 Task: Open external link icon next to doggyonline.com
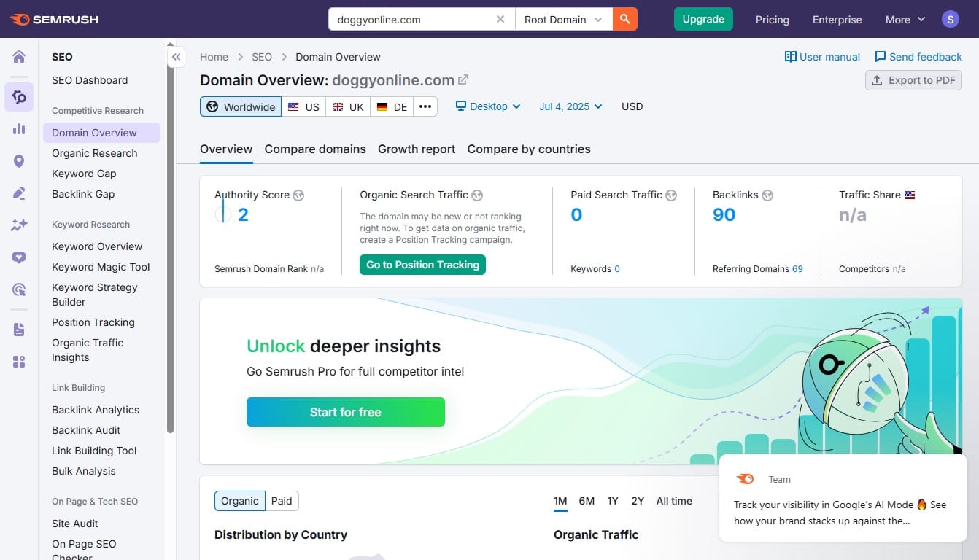click(x=463, y=80)
